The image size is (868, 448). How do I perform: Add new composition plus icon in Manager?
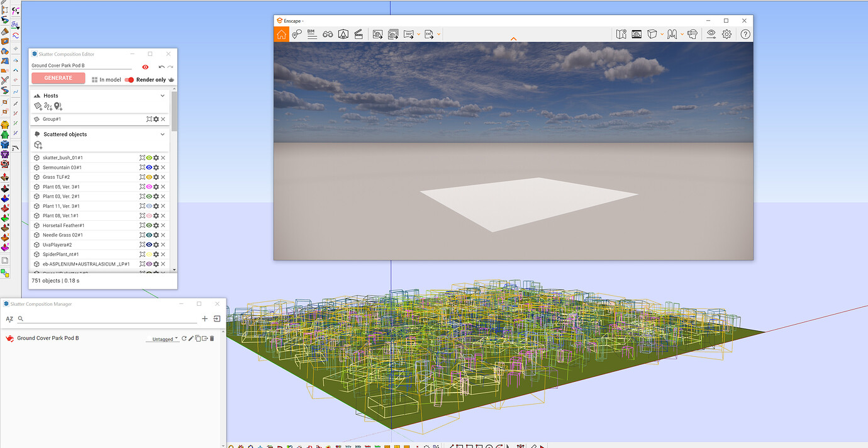[204, 319]
